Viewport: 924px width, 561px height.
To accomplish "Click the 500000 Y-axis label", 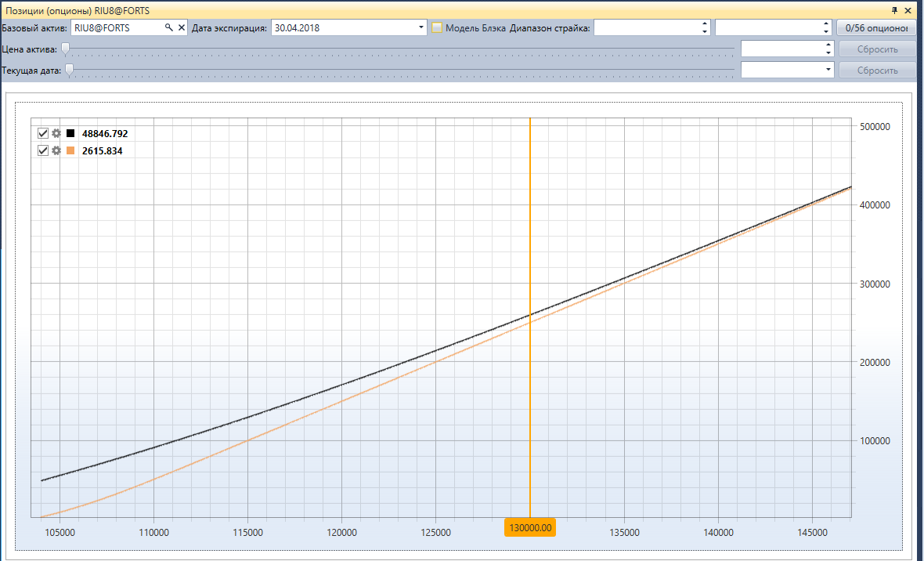I will pos(875,126).
